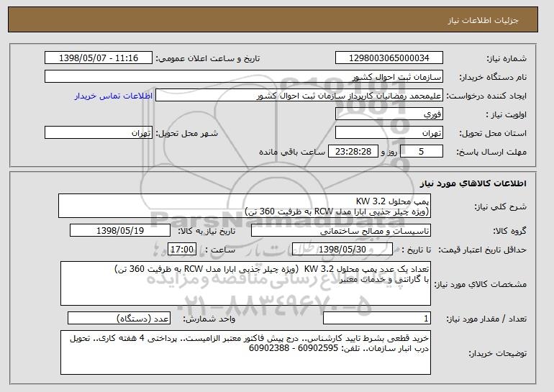Select the header text جزئیات اطلاعات نیاز

pyautogui.click(x=483, y=20)
